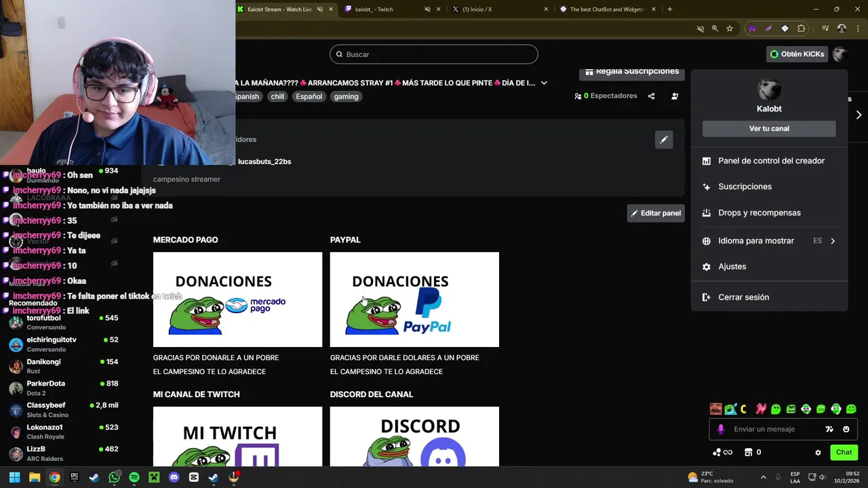Click Ver tu canal button
Image resolution: width=868 pixels, height=488 pixels.
tap(769, 128)
